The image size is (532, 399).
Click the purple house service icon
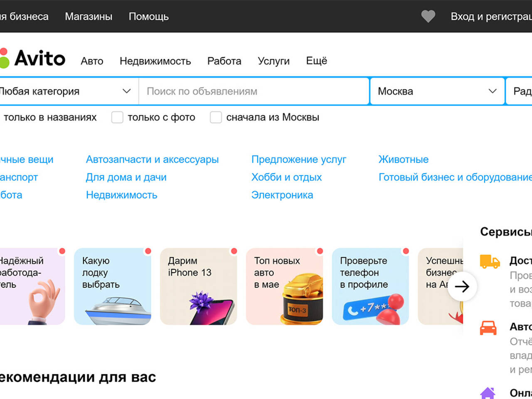pyautogui.click(x=488, y=393)
